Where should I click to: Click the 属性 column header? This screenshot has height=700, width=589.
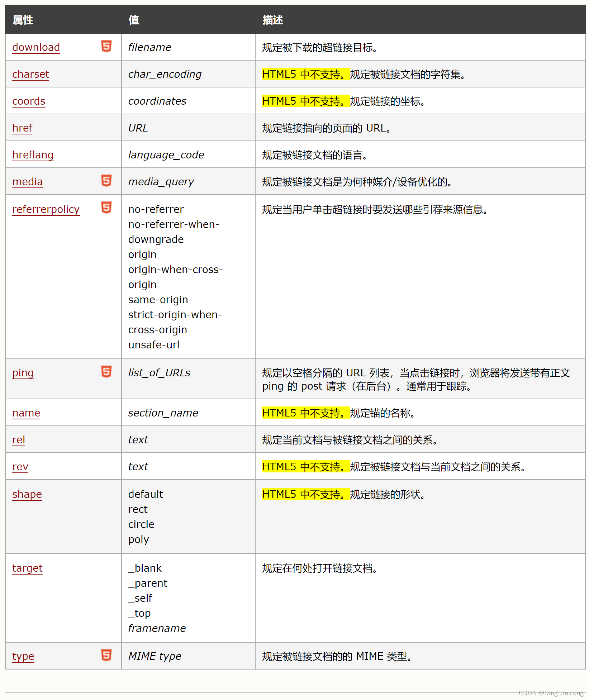click(x=23, y=20)
